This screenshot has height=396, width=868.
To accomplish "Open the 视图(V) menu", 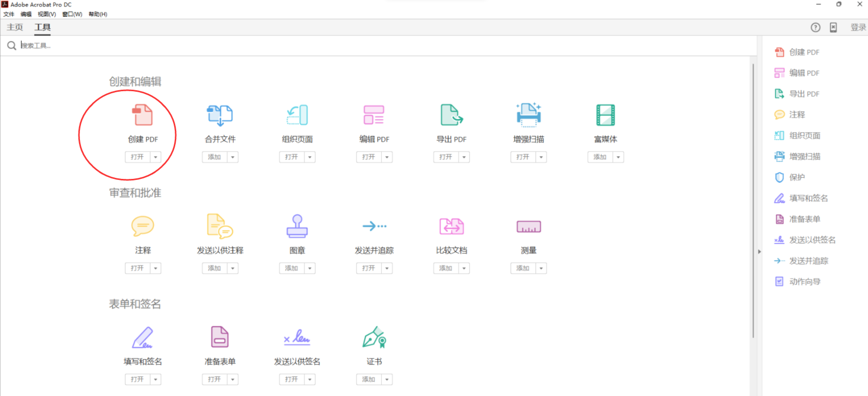I will (x=47, y=14).
